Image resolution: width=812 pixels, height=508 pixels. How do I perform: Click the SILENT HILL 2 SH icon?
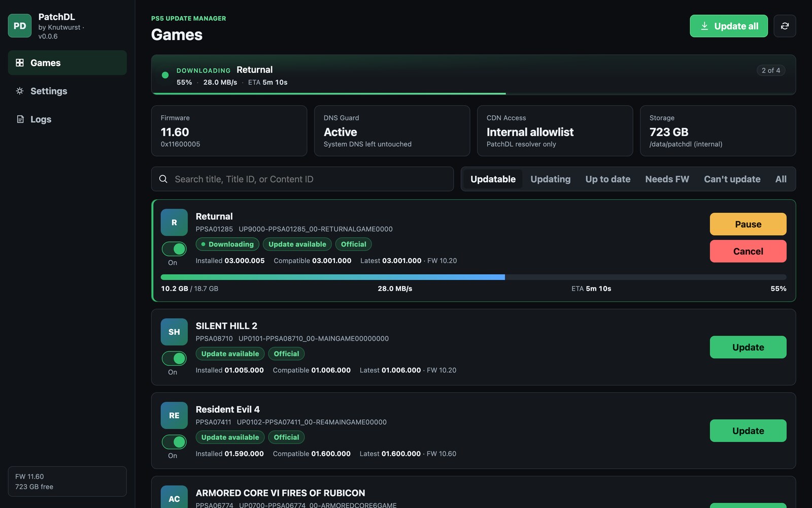(x=174, y=332)
